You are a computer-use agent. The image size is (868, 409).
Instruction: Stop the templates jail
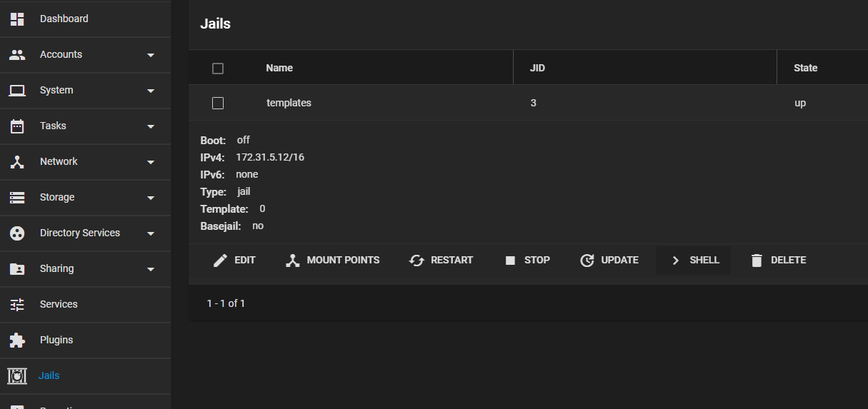click(x=527, y=261)
